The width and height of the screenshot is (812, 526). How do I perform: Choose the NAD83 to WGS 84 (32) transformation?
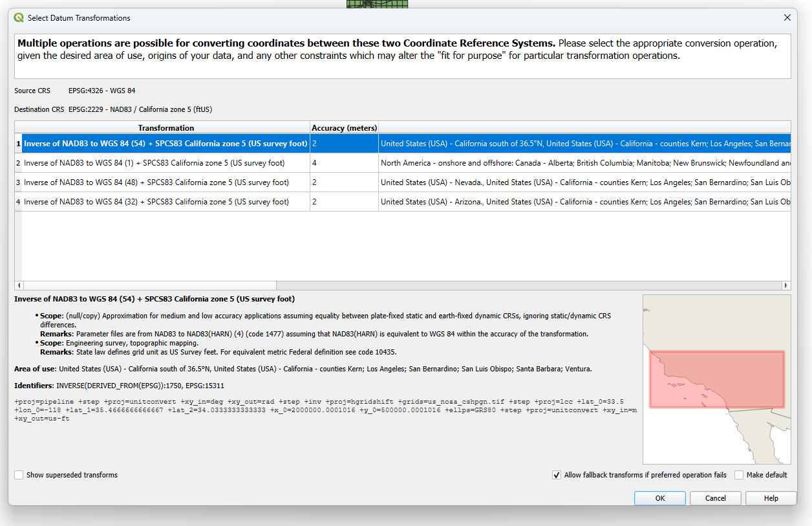156,202
